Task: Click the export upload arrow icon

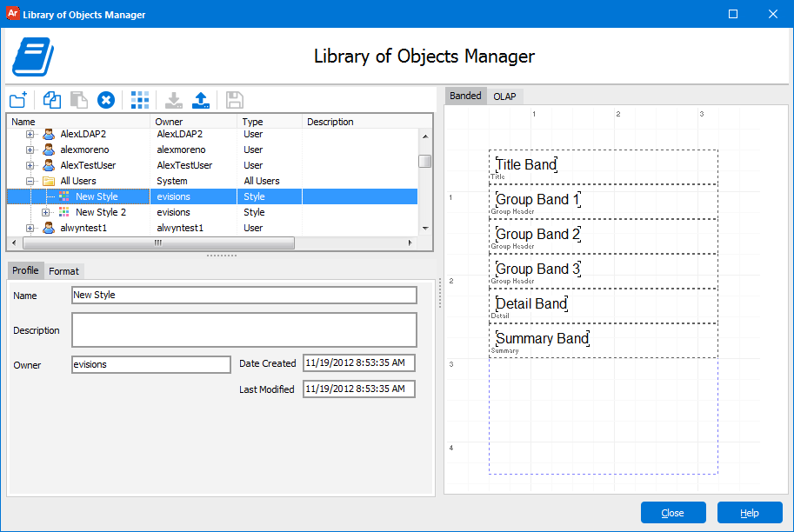Action: pos(201,100)
